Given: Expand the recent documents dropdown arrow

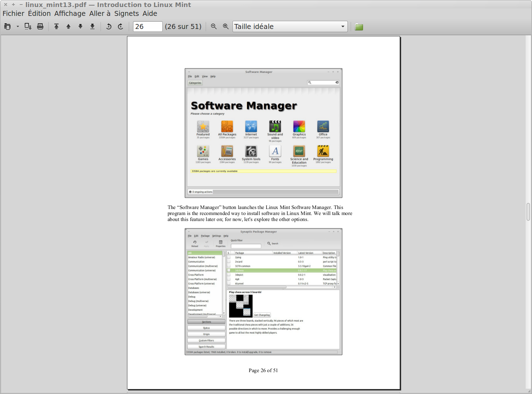Looking at the screenshot, I should [x=18, y=26].
